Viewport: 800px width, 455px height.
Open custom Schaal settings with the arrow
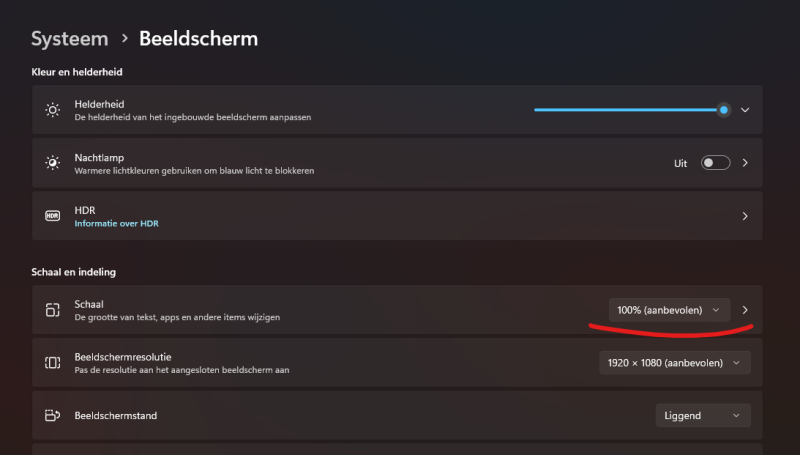744,310
